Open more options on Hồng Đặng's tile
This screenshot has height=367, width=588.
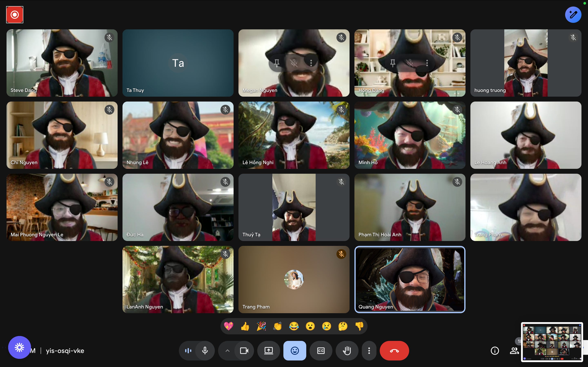pos(427,63)
